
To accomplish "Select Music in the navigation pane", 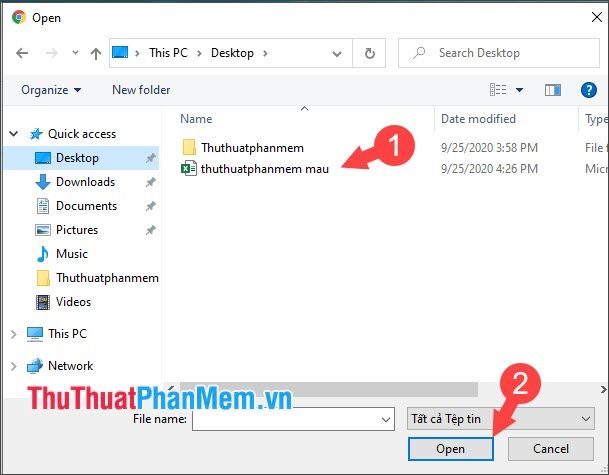I will (71, 254).
